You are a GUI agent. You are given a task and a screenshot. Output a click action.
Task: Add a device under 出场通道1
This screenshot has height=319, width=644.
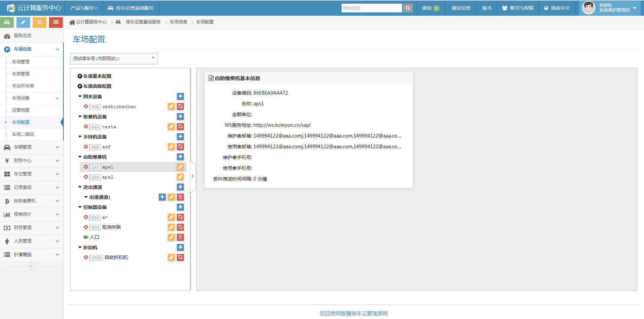[162, 197]
